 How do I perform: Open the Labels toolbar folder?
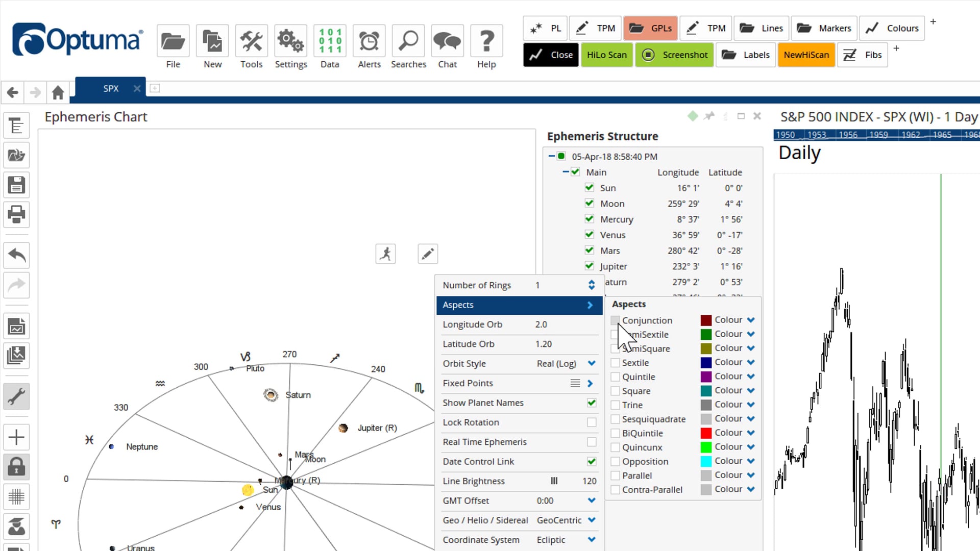(746, 55)
